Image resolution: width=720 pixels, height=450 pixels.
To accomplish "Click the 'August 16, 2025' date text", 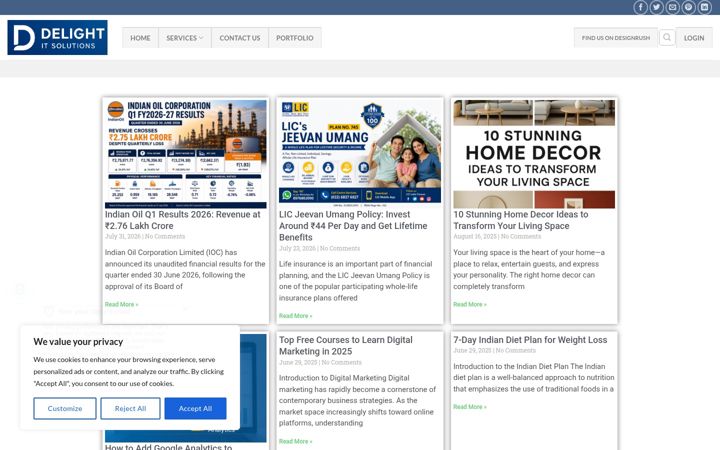I will pyautogui.click(x=475, y=236).
